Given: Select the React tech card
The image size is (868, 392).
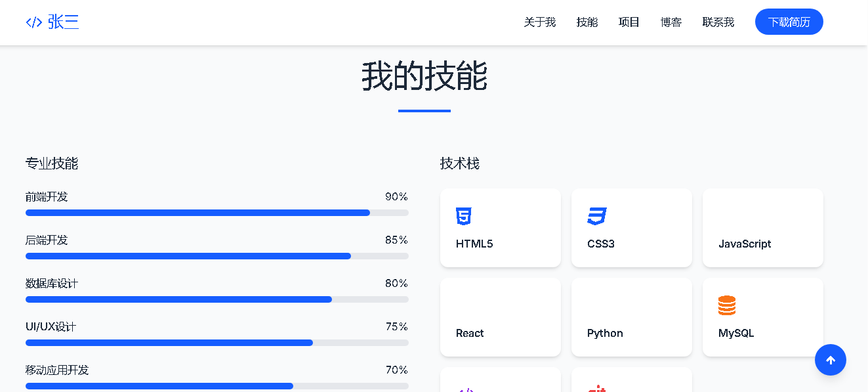Looking at the screenshot, I should pyautogui.click(x=500, y=317).
